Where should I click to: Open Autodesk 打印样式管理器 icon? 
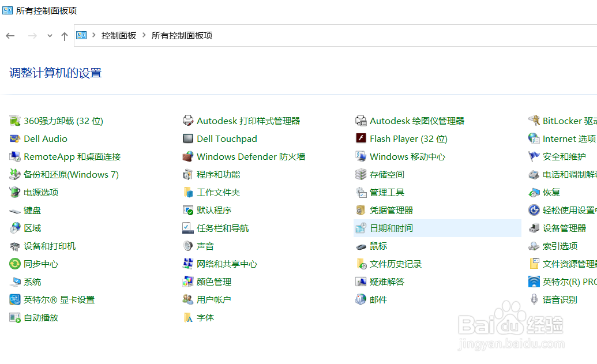coord(188,121)
